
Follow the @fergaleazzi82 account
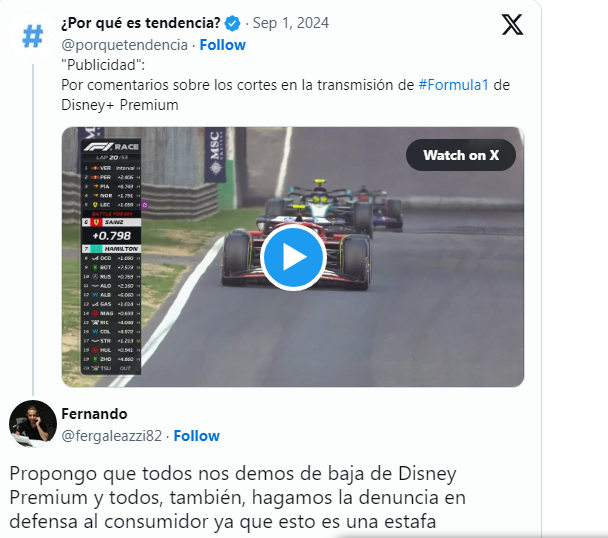197,436
